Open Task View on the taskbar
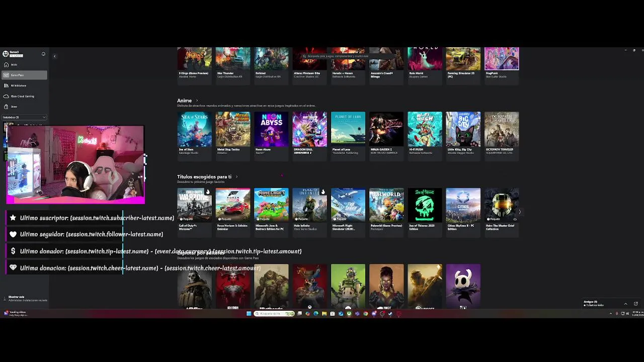Viewport: 644px width, 362px height. coord(299,314)
